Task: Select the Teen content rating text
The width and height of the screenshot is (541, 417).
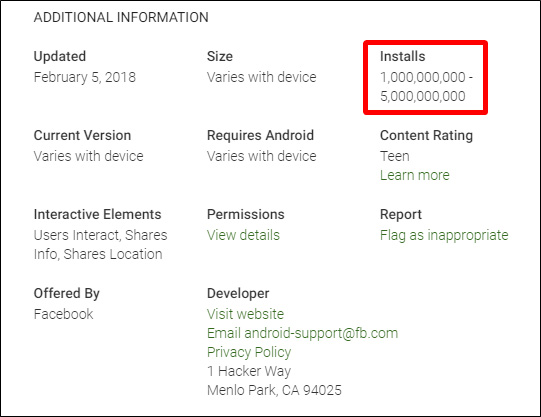Action: point(395,156)
